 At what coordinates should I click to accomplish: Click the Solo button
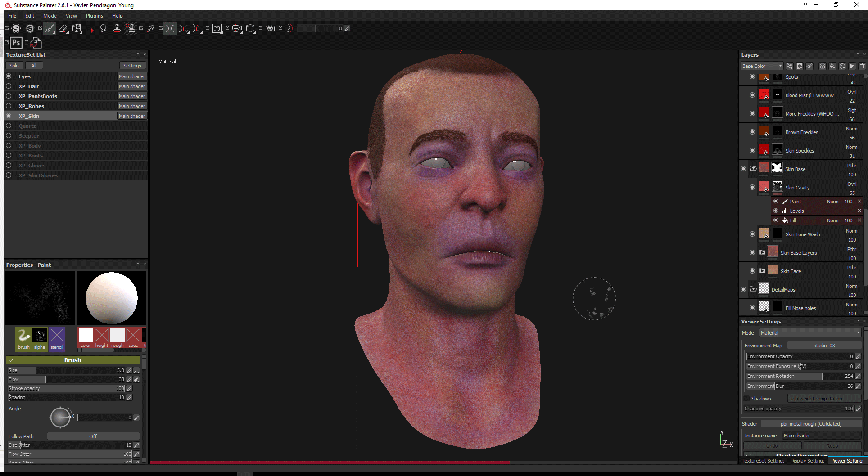click(14, 66)
